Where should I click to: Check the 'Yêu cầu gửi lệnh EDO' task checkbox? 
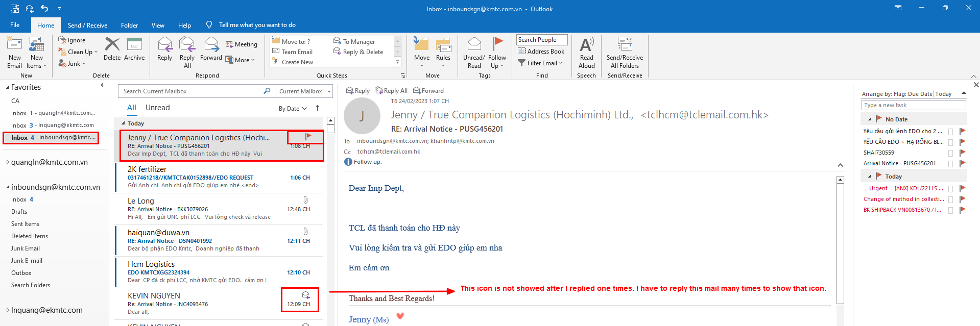950,132
